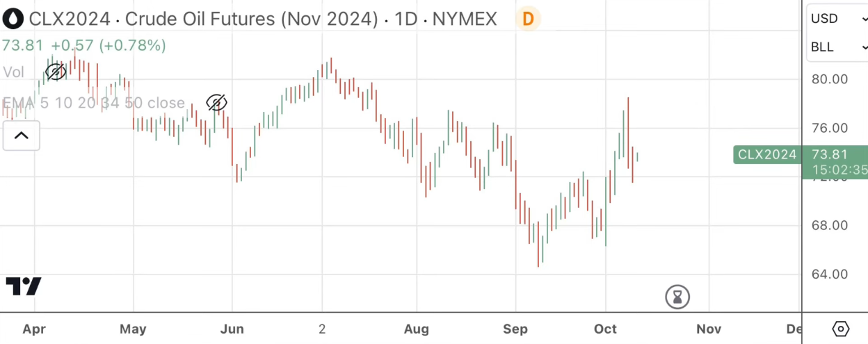
Task: Click the green CLX2024 price line label
Action: tap(767, 154)
